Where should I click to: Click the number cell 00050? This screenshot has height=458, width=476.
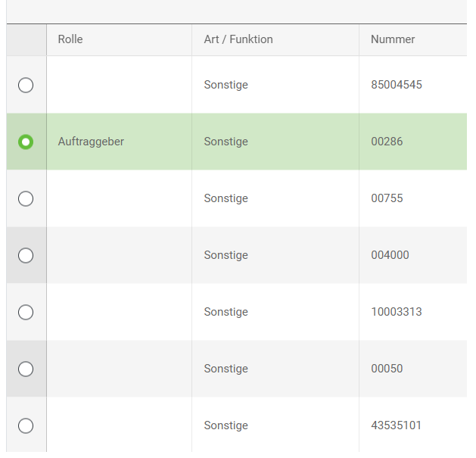click(387, 369)
